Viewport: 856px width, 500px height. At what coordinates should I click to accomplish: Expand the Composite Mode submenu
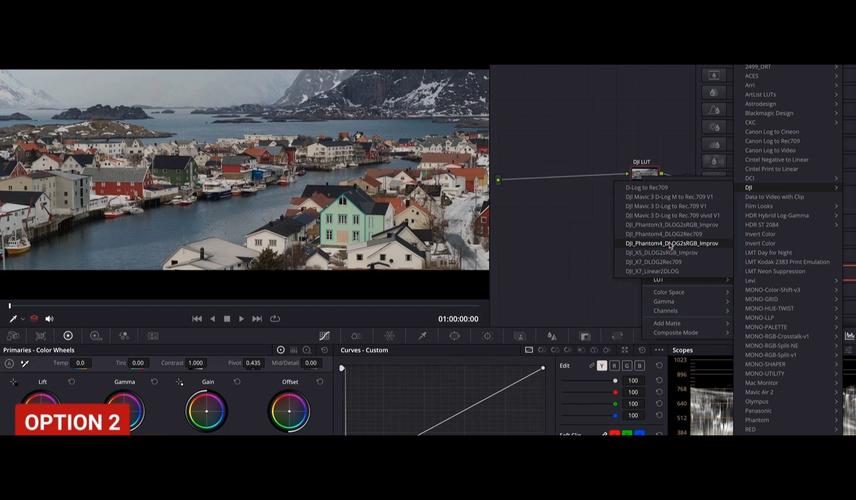(689, 332)
